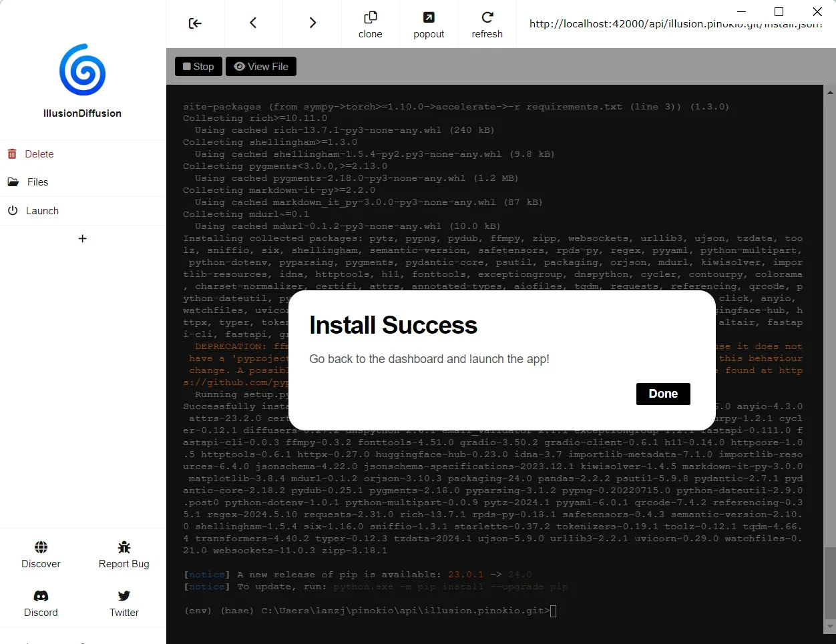Click the IllusionDiffusion spiral logo

82,70
